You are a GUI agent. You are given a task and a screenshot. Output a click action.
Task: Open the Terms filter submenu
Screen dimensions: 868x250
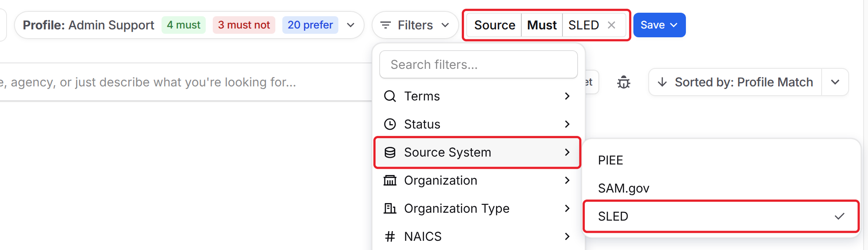click(x=478, y=96)
